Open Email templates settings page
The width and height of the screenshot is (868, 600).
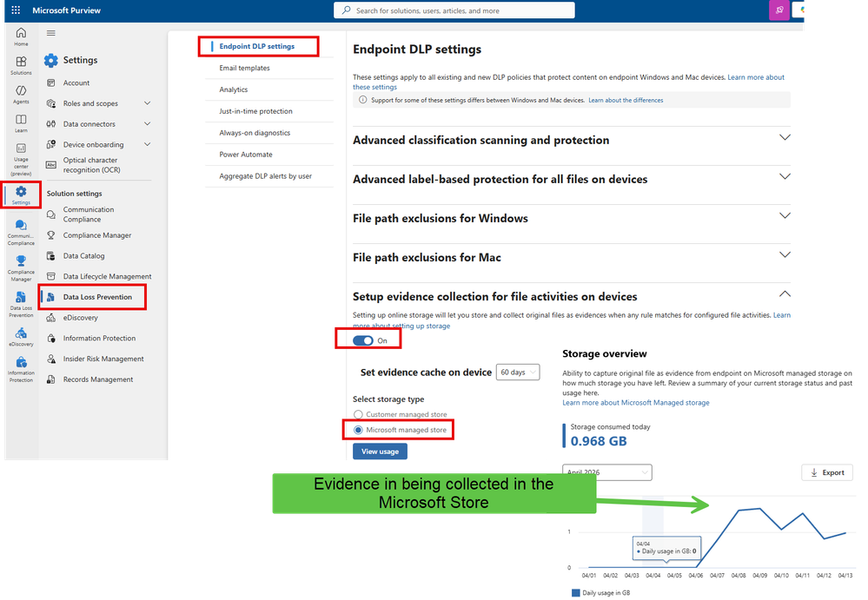pos(244,68)
